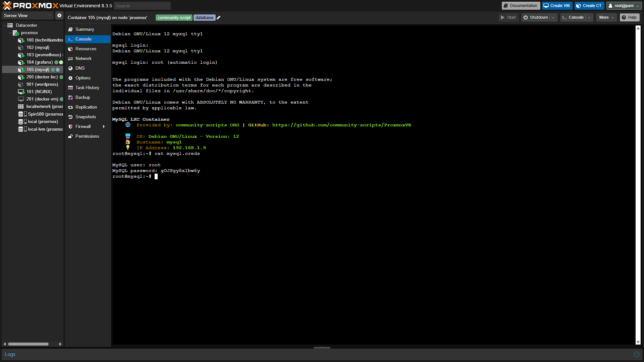
Task: Click the Help button
Action: 629,17
